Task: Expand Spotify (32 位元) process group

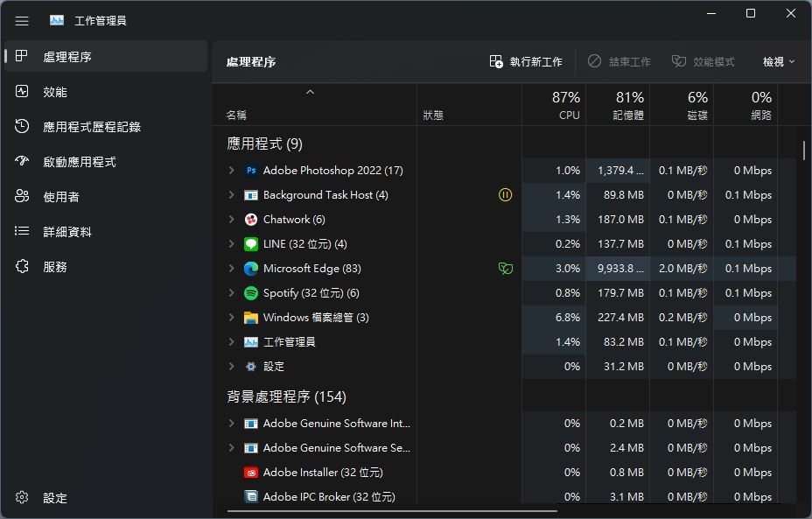Action: click(x=232, y=293)
